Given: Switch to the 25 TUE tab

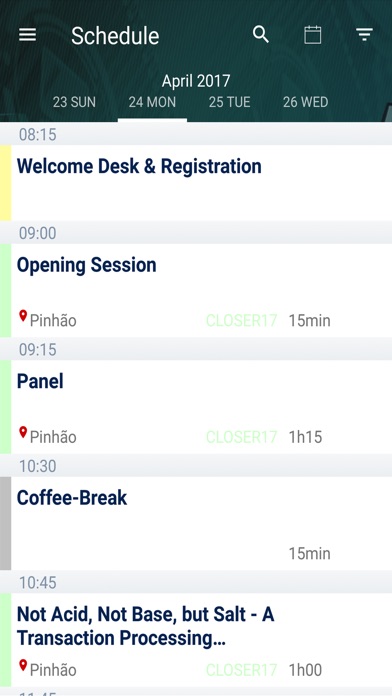Looking at the screenshot, I should point(230,102).
